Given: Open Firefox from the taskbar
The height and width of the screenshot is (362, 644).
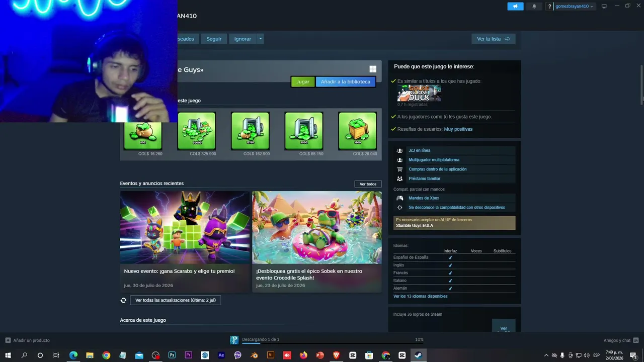Looking at the screenshot, I should [x=303, y=355].
